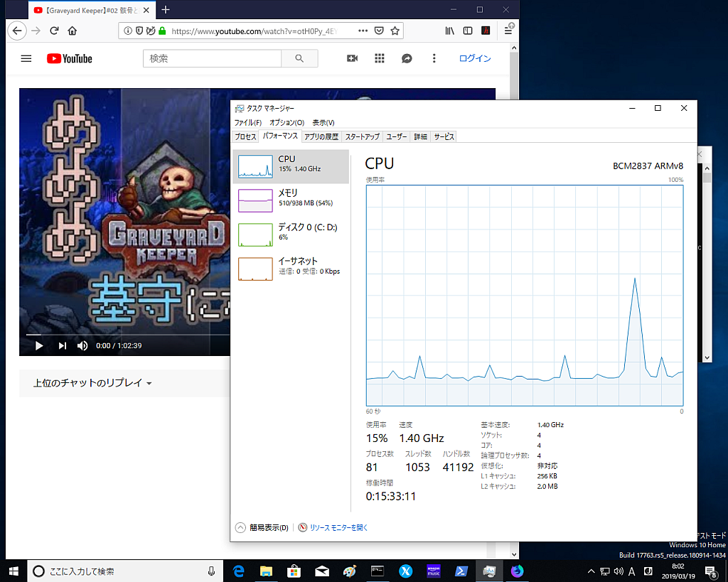The height and width of the screenshot is (582, 728).
Task: Skip to next video button
Action: 63,346
